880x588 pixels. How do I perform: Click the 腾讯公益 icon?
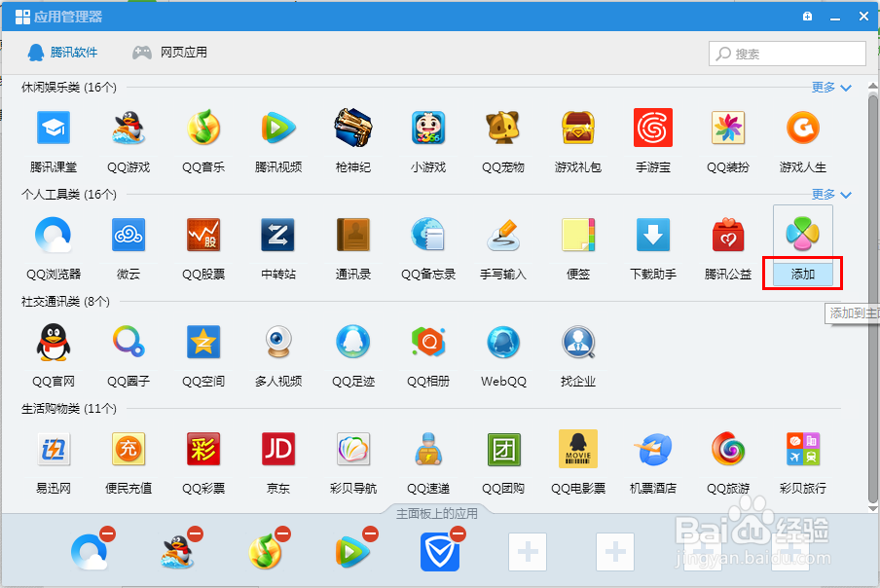coord(728,235)
